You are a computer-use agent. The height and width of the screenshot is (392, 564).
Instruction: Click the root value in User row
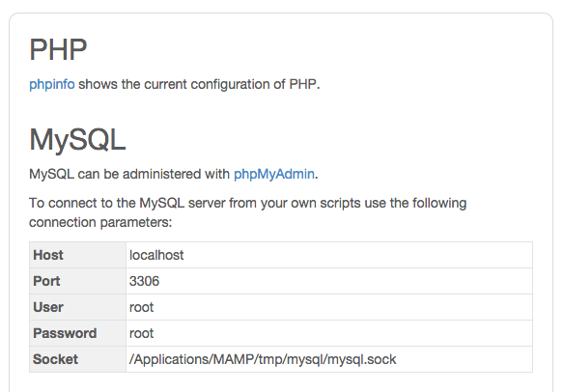(141, 307)
